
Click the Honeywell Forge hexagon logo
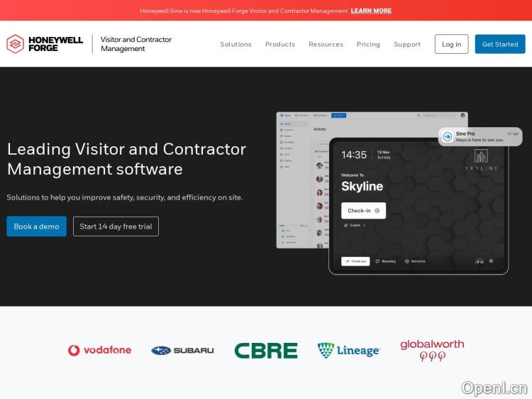tap(15, 44)
